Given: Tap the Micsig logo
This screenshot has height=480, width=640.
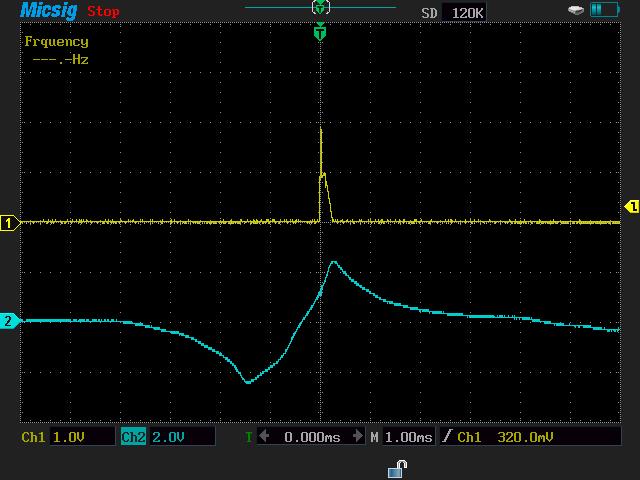Looking at the screenshot, I should 43,11.
